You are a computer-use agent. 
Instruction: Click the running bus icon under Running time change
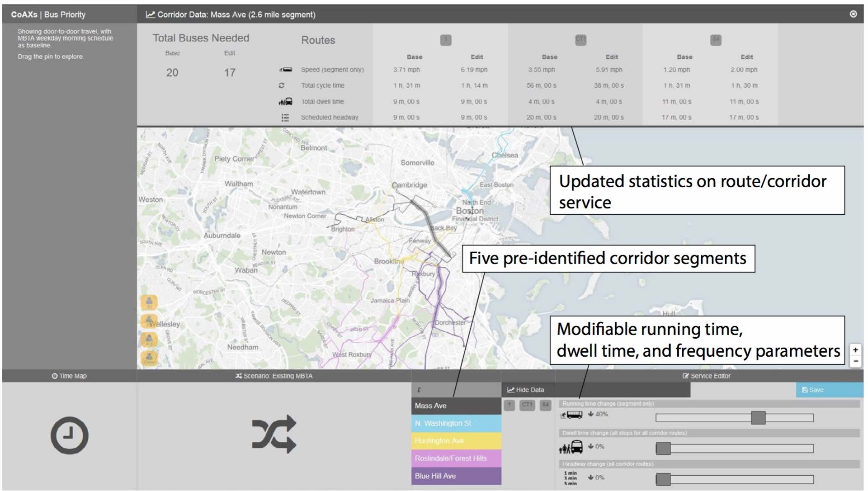pos(571,415)
